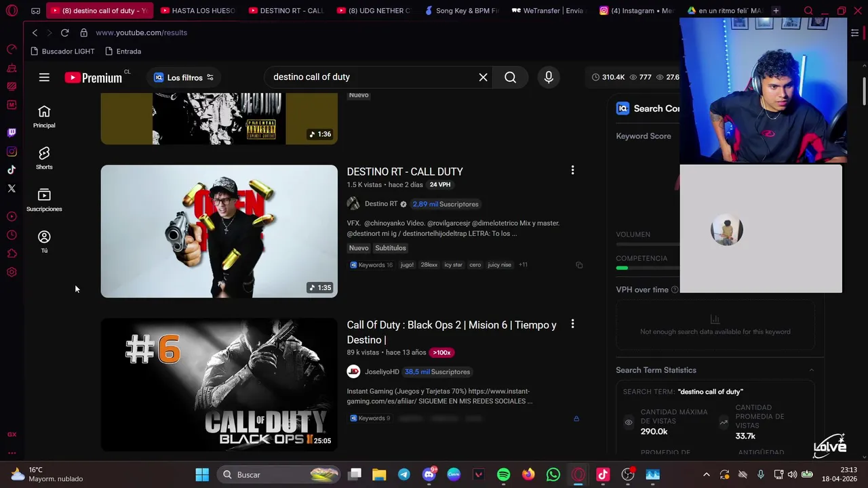Copy keywords icon on Destino RT row
This screenshot has width=868, height=488.
click(579, 265)
